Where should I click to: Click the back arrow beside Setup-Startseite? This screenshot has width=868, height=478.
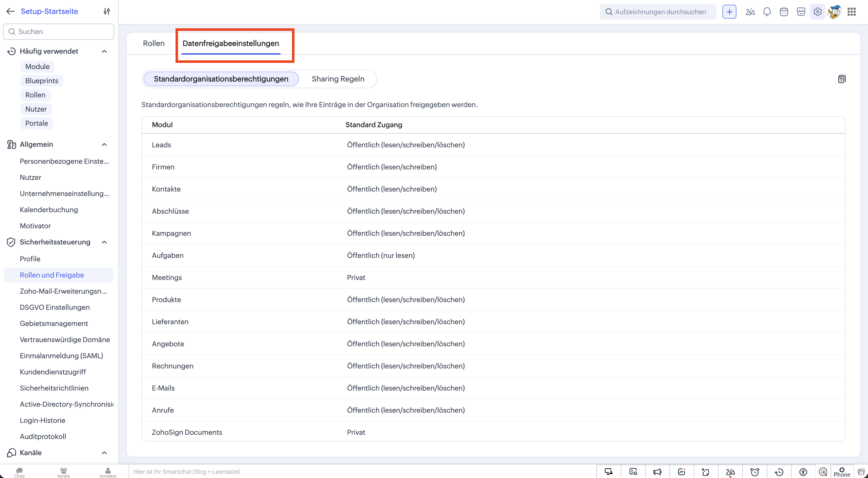tap(10, 11)
